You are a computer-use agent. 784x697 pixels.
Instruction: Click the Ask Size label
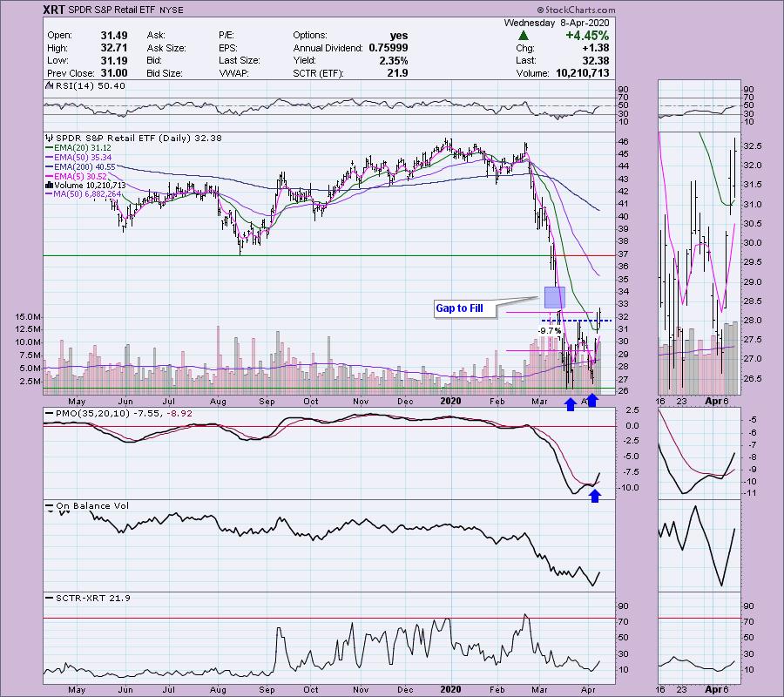click(166, 48)
